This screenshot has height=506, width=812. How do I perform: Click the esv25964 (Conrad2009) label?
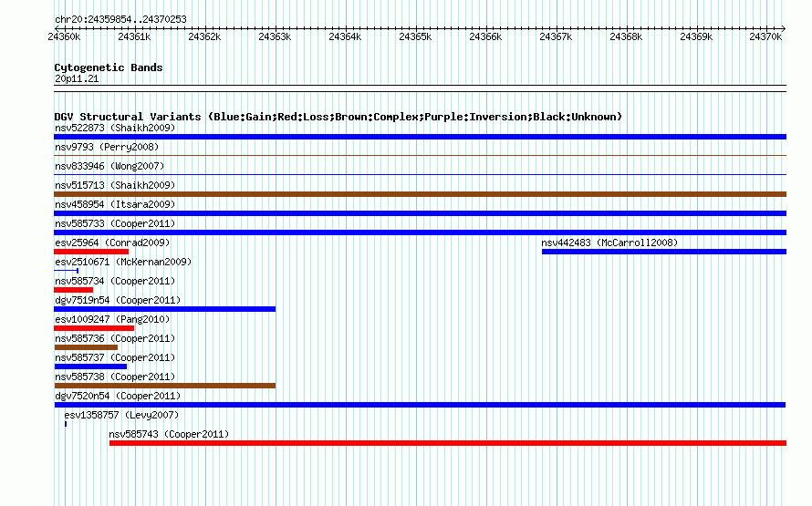[112, 243]
